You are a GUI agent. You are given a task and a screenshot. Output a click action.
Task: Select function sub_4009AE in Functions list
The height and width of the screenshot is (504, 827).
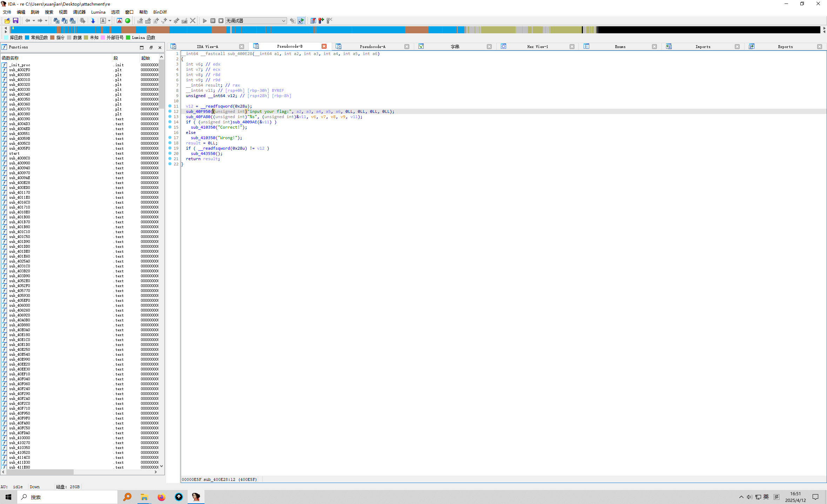pos(20,178)
